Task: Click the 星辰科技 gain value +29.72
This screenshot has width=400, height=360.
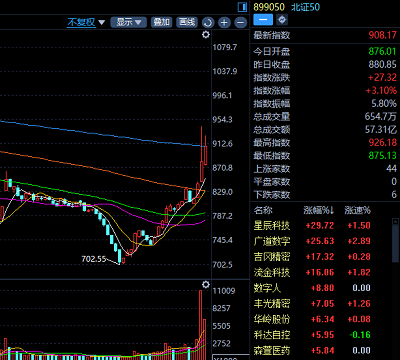Action: point(320,226)
